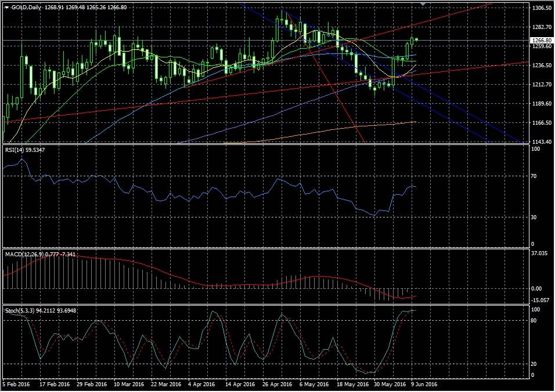Viewport: 555px width, 392px height.
Task: Open the chart menu triangle beside GOLD,Daily
Action: coord(7,8)
